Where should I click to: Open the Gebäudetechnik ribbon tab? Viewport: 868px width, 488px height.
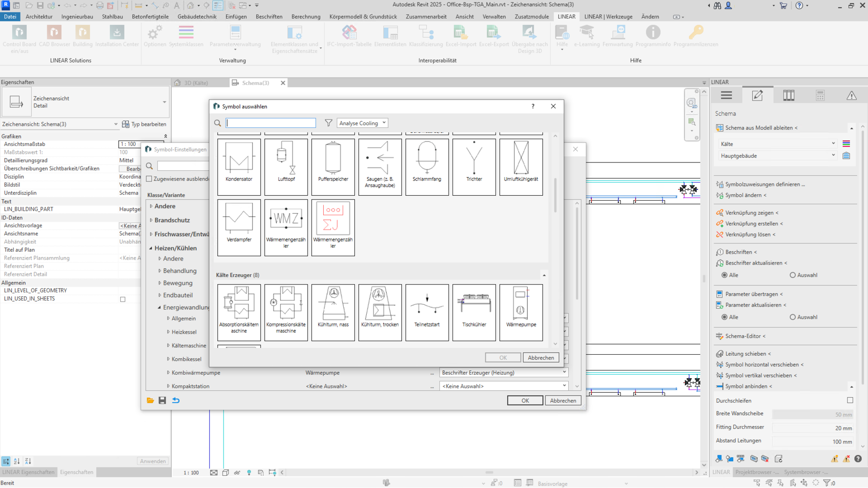click(x=197, y=17)
